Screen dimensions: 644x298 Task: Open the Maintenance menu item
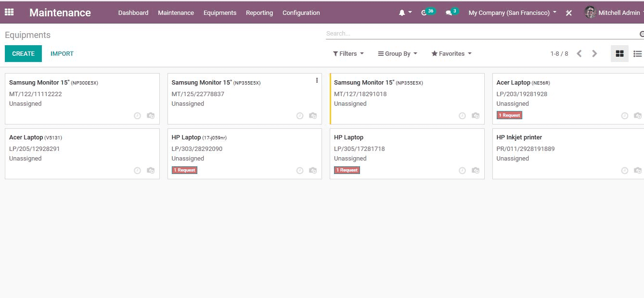click(176, 13)
